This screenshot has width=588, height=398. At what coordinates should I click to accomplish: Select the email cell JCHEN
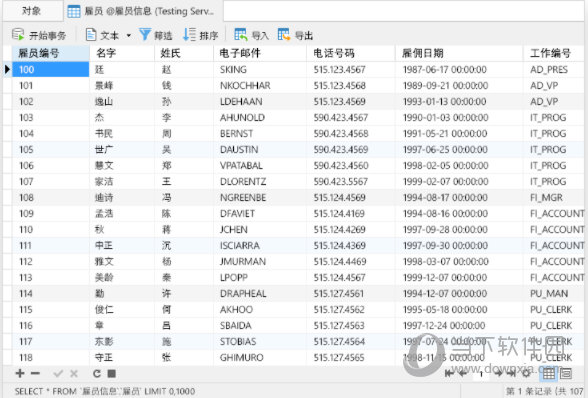[260, 230]
